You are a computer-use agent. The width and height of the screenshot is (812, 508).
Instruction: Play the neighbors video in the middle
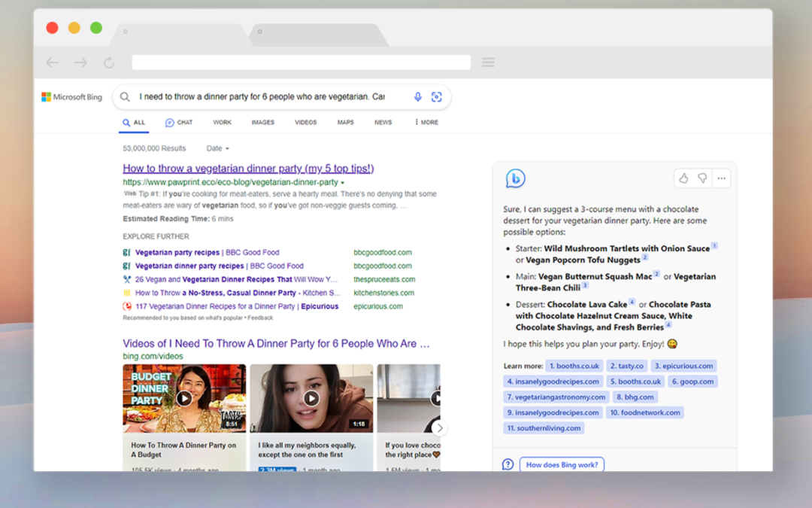pyautogui.click(x=311, y=398)
